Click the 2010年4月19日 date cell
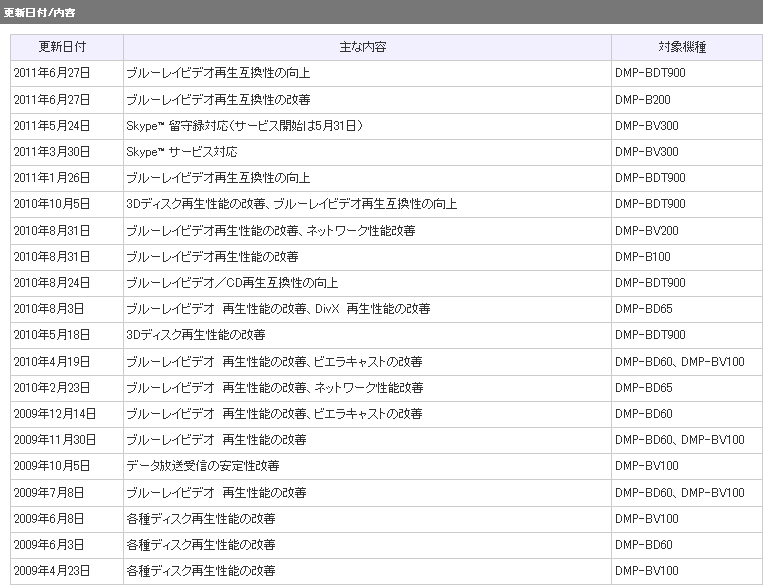Image resolution: width=763 pixels, height=585 pixels. (x=67, y=362)
